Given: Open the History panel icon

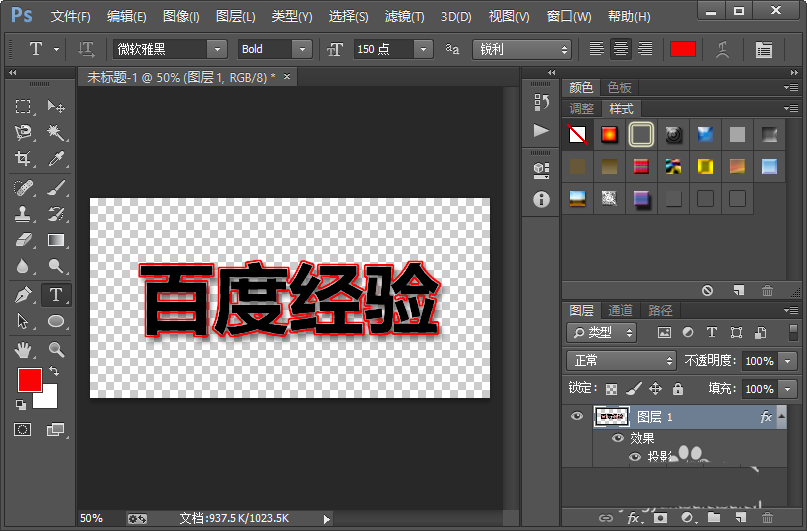Looking at the screenshot, I should [x=541, y=102].
